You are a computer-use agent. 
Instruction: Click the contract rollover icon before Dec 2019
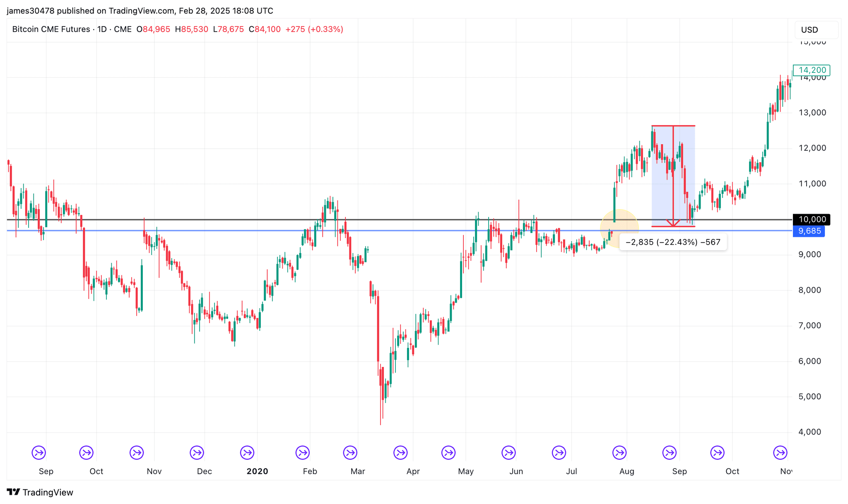[x=197, y=453]
